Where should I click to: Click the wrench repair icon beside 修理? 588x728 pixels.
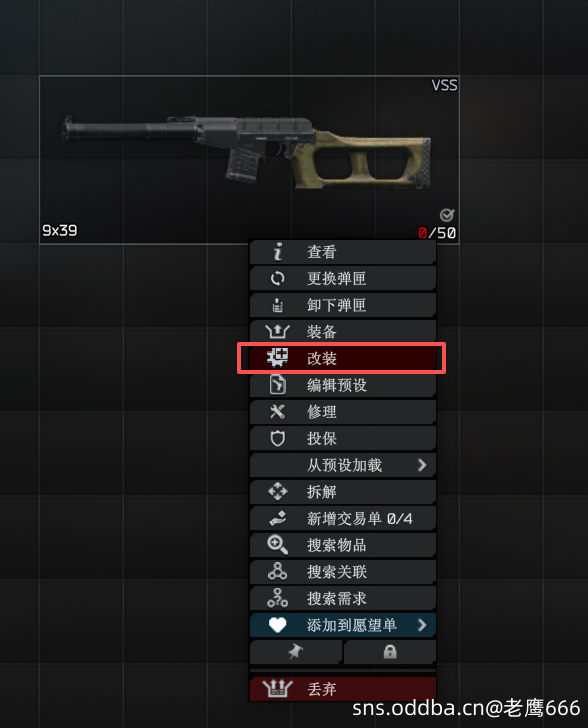[277, 411]
